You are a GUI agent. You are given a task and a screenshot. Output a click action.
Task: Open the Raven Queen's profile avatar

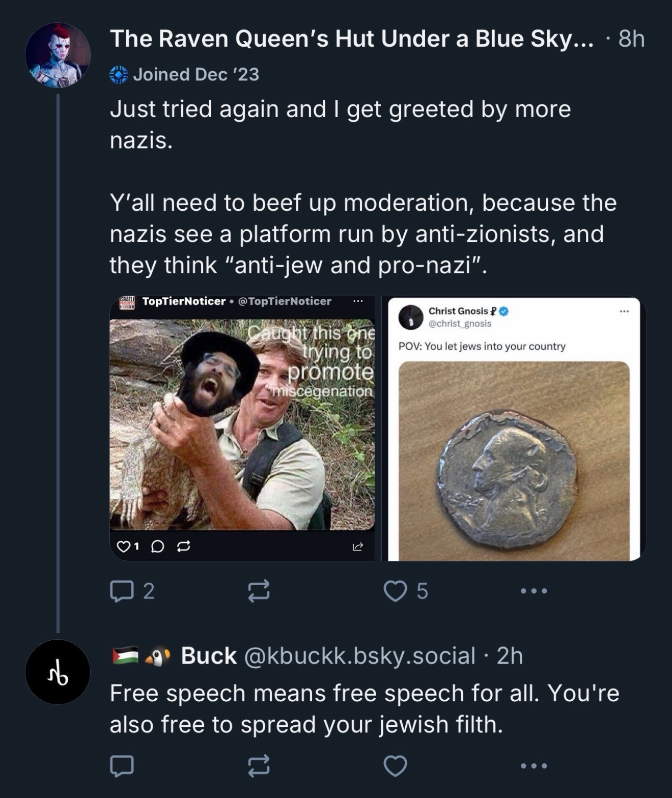pyautogui.click(x=58, y=55)
